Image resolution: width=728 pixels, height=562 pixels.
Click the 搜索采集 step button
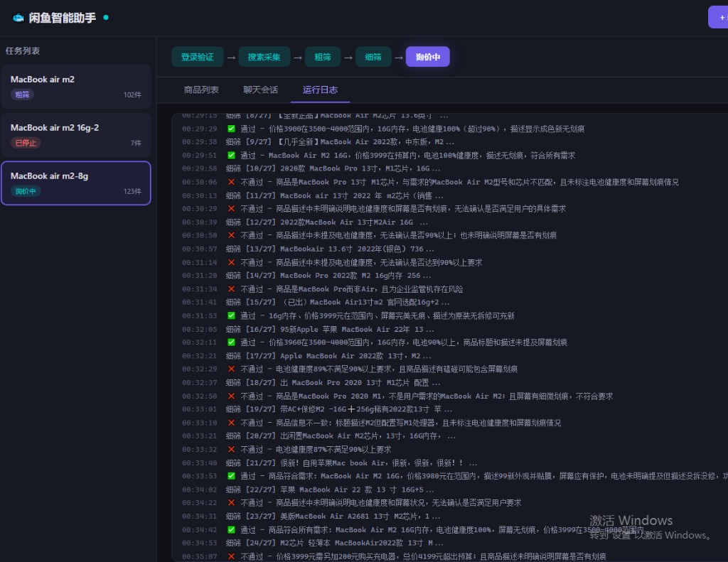point(264,57)
